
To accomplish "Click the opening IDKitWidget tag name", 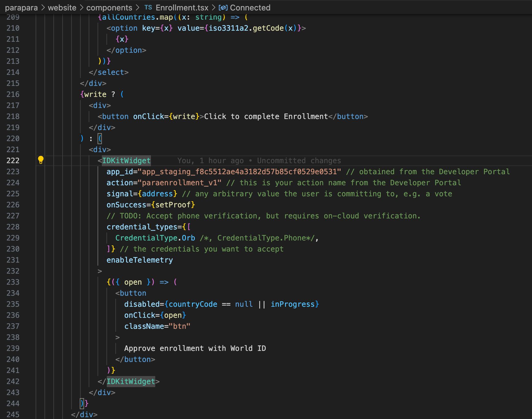I will pyautogui.click(x=126, y=160).
